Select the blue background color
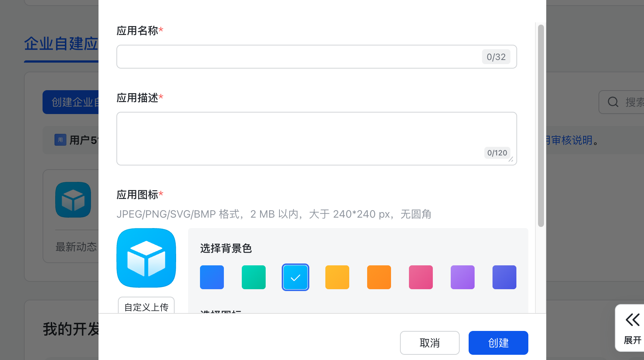644x360 pixels. point(212,277)
